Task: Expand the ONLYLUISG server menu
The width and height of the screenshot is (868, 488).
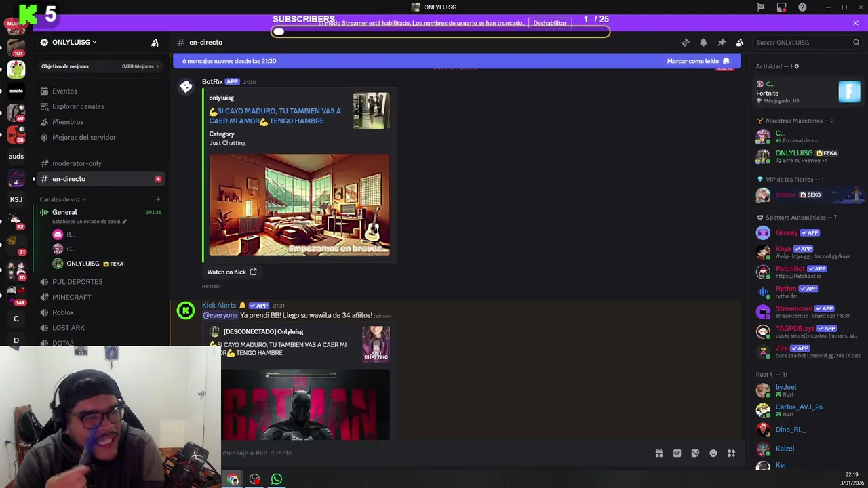Action: pos(74,42)
